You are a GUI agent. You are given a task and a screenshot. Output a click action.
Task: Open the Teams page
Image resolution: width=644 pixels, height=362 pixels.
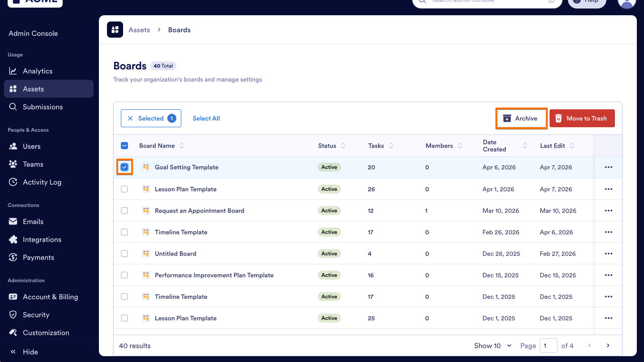(33, 164)
